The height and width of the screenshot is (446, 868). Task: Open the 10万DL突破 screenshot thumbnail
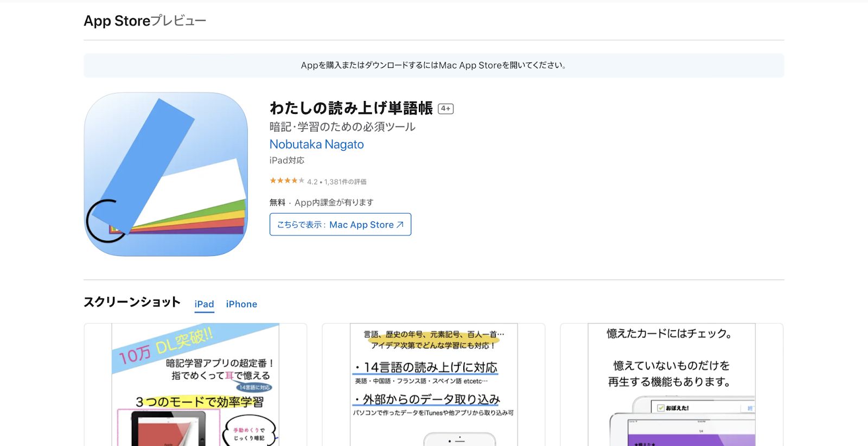[195, 385]
